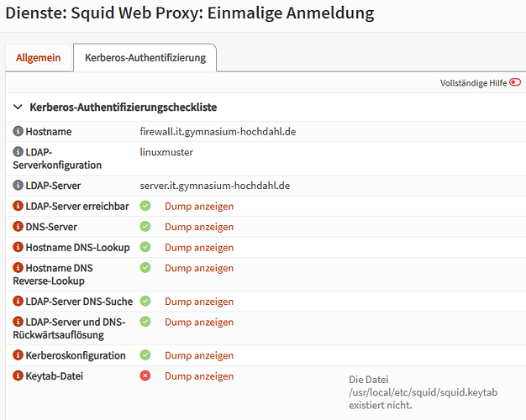Open Dump anzeigen for Keytab-Datei
Screen dimensions: 526x420
199,376
